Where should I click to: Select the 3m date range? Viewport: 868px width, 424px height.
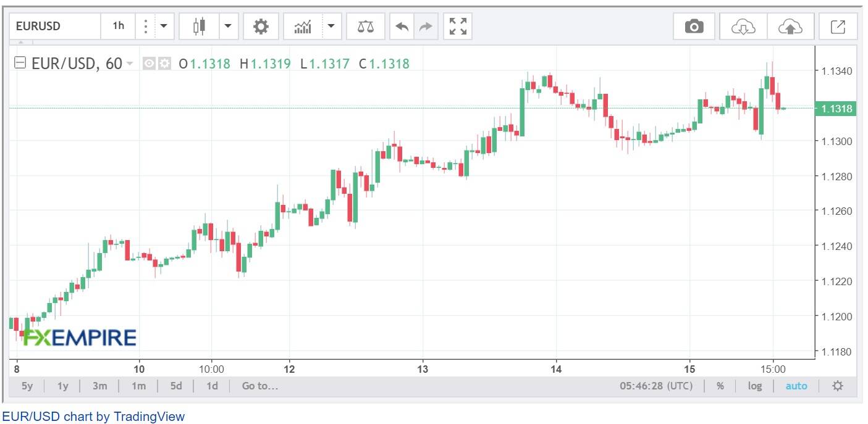click(x=99, y=386)
